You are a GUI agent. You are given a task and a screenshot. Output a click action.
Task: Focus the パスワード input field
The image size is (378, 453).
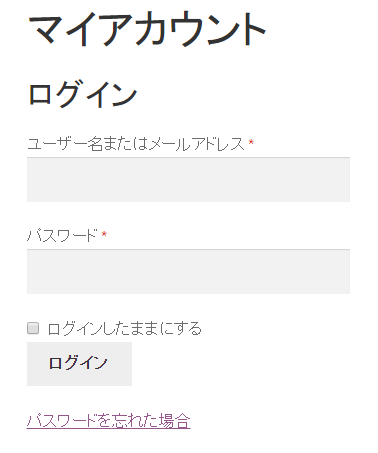coord(188,271)
